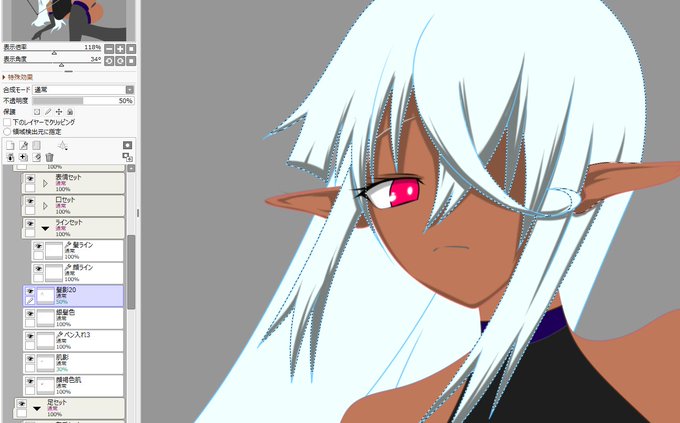Hide the 顔ライン layer
The width and height of the screenshot is (680, 423).
coord(39,269)
